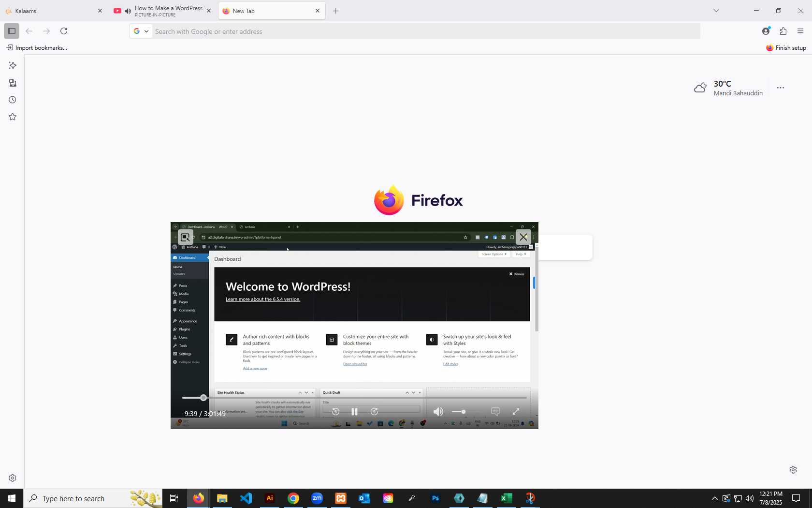Close the New Tab tab
This screenshot has height=508, width=812.
318,11
